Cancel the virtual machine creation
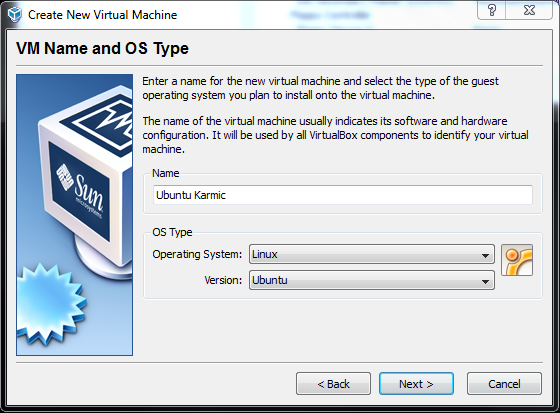This screenshot has height=413, width=560. [x=504, y=384]
